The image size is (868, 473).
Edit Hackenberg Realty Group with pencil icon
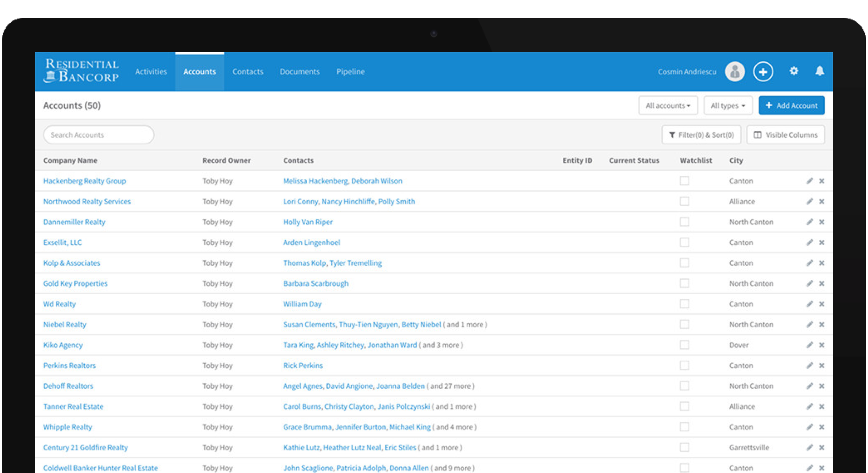click(809, 181)
